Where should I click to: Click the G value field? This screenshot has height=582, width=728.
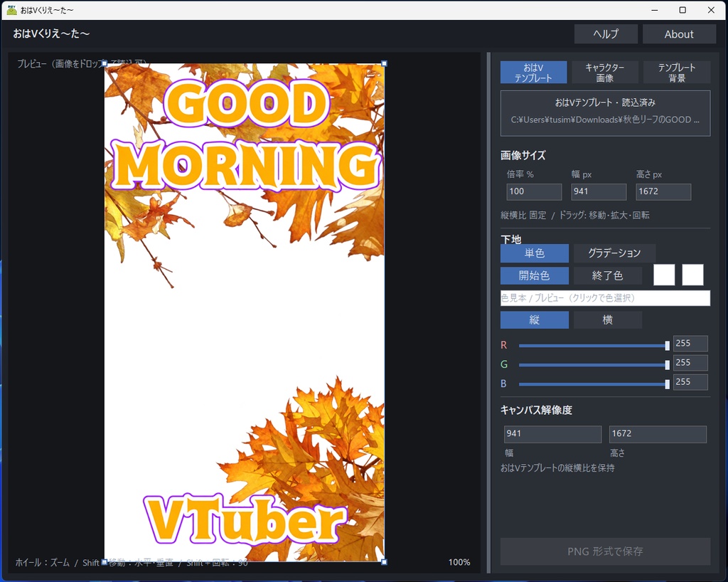[x=690, y=363]
